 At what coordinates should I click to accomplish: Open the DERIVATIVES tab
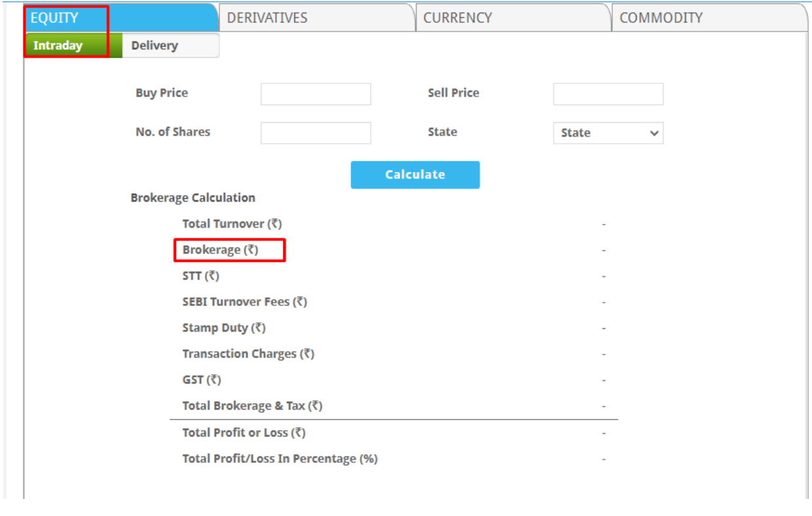point(267,18)
